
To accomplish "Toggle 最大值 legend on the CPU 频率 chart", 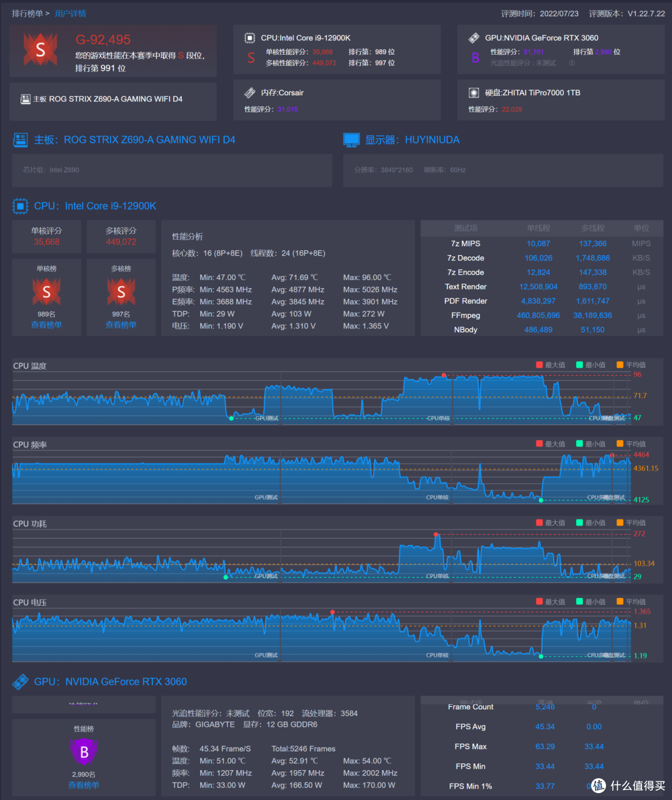I will (x=551, y=444).
